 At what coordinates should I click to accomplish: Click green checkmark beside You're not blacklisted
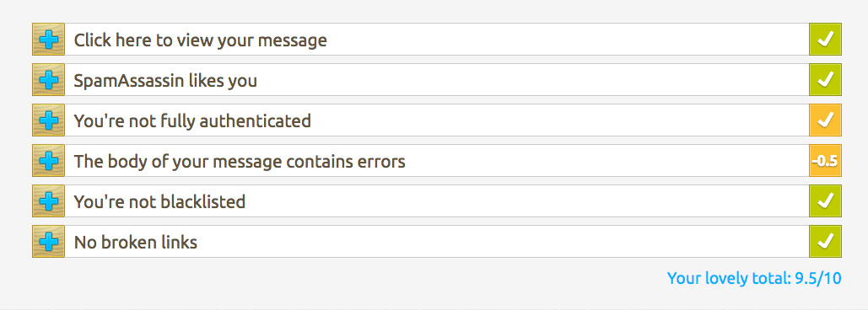825,201
